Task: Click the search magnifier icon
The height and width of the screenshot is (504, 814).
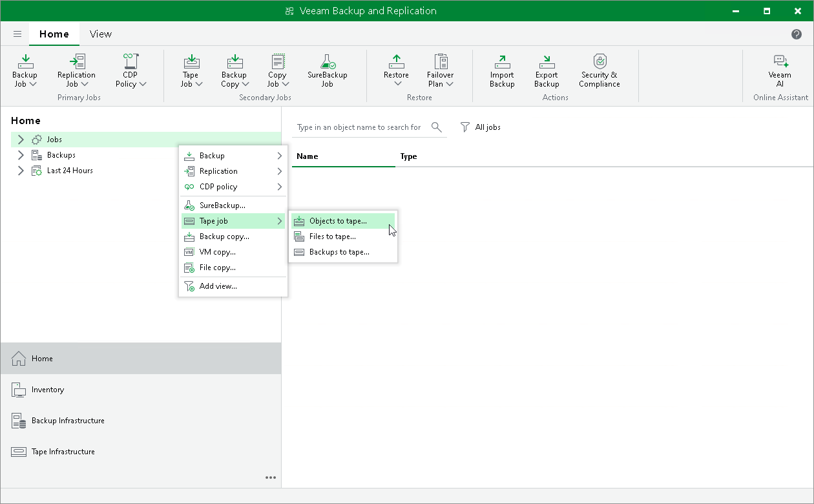Action: pyautogui.click(x=437, y=127)
